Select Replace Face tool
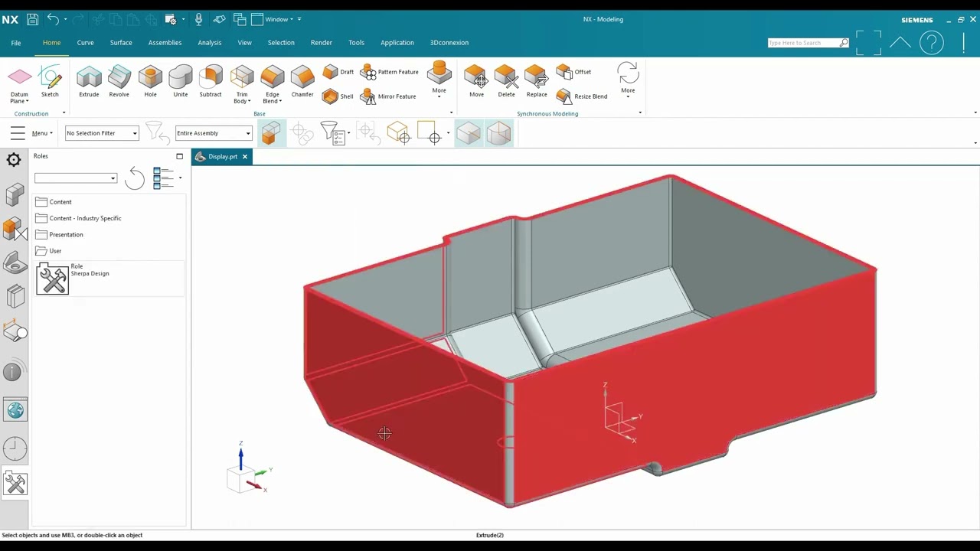Image resolution: width=980 pixels, height=551 pixels. coord(537,82)
